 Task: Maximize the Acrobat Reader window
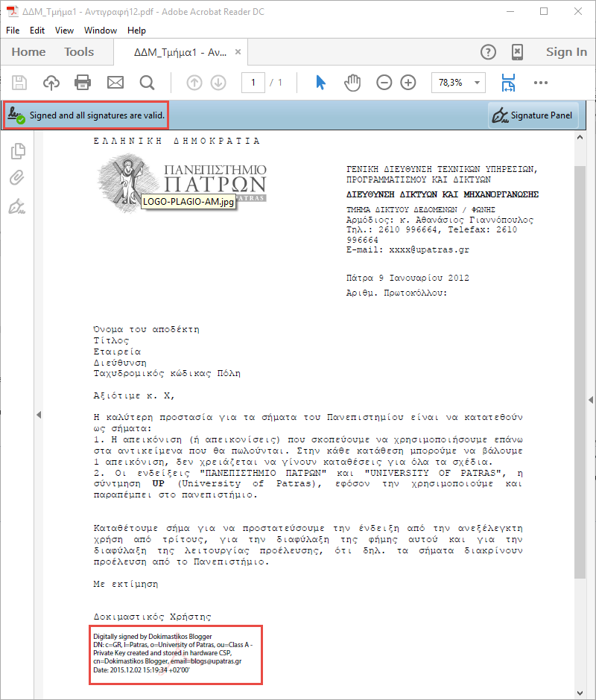[x=544, y=12]
